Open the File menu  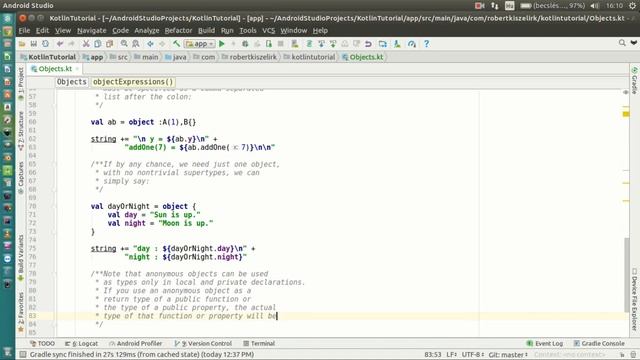pos(24,31)
